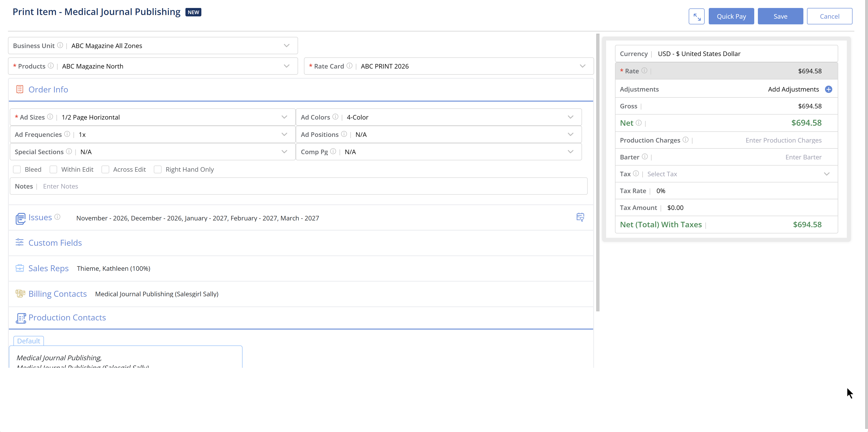Open the Select Tax dropdown
Image resolution: width=868 pixels, height=432 pixels.
click(x=827, y=174)
